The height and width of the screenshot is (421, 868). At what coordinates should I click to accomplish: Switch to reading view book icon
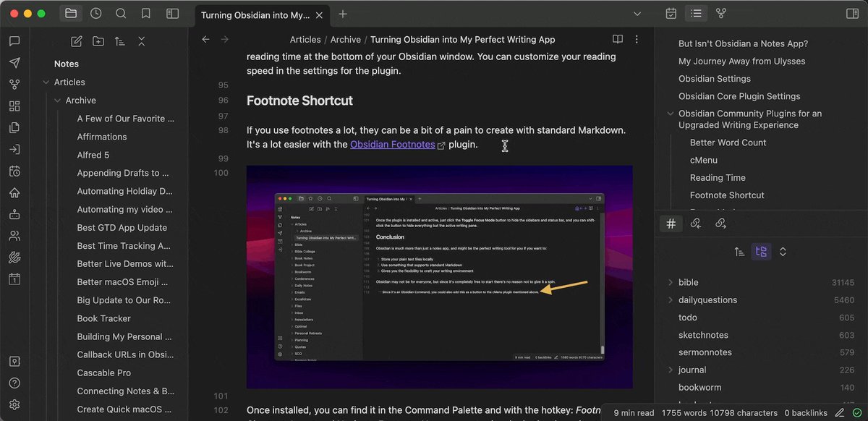point(618,40)
